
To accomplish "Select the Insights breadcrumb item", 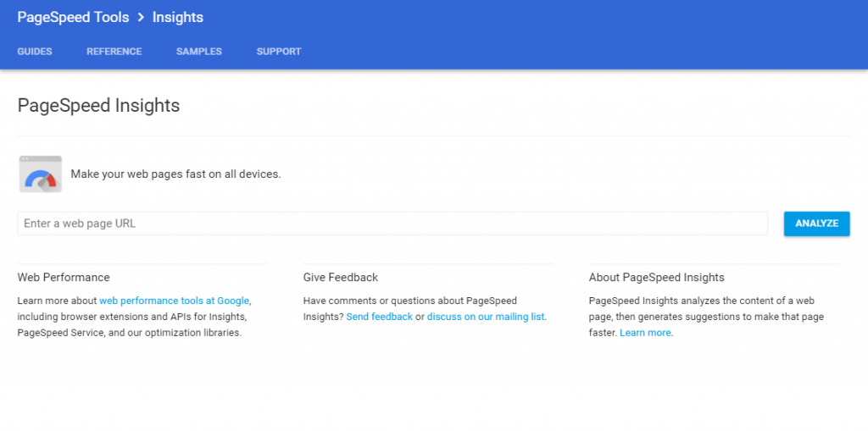I will click(178, 18).
